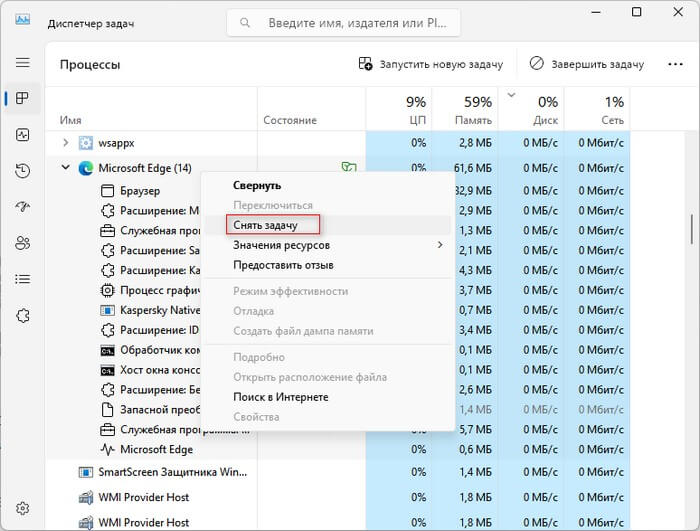Open the Startup apps icon in sidebar

pos(22,206)
